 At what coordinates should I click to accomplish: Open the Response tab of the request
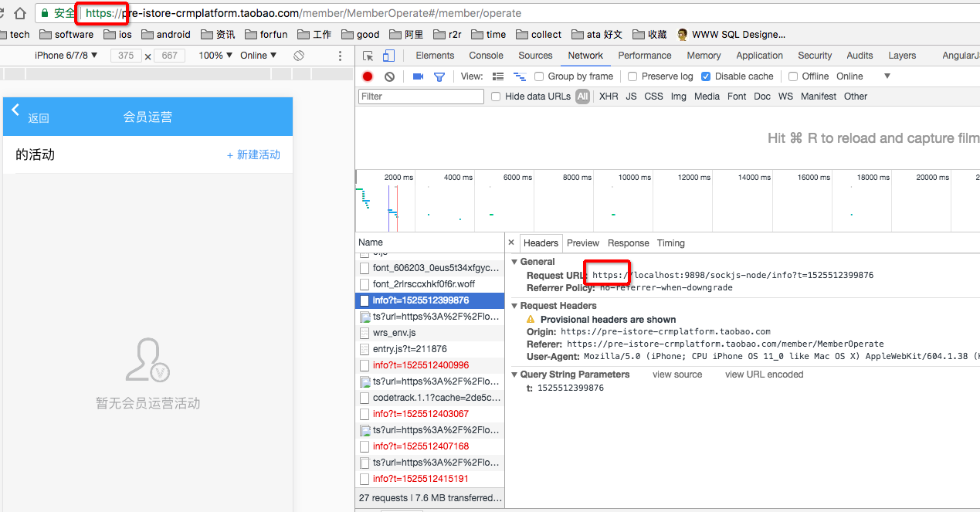coord(629,243)
